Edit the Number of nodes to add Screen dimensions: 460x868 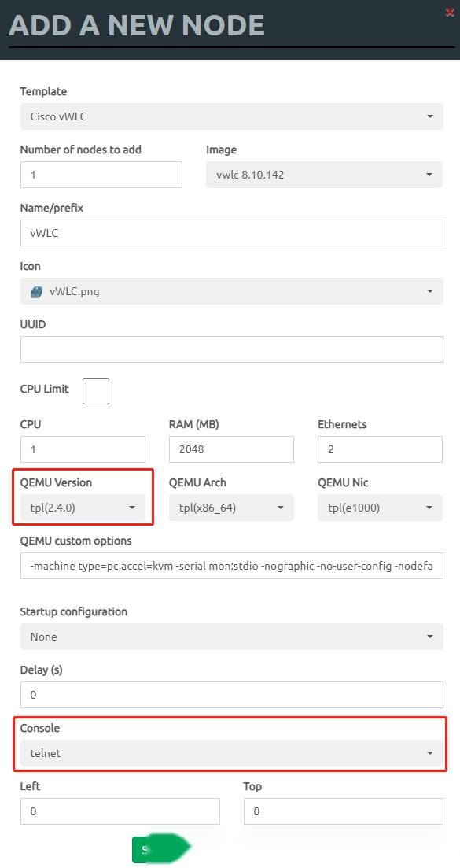(x=101, y=174)
